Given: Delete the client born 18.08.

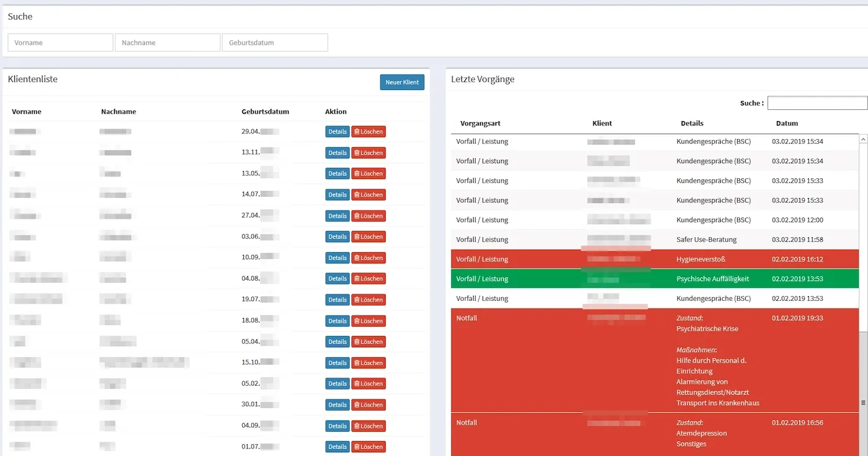Looking at the screenshot, I should pyautogui.click(x=368, y=321).
